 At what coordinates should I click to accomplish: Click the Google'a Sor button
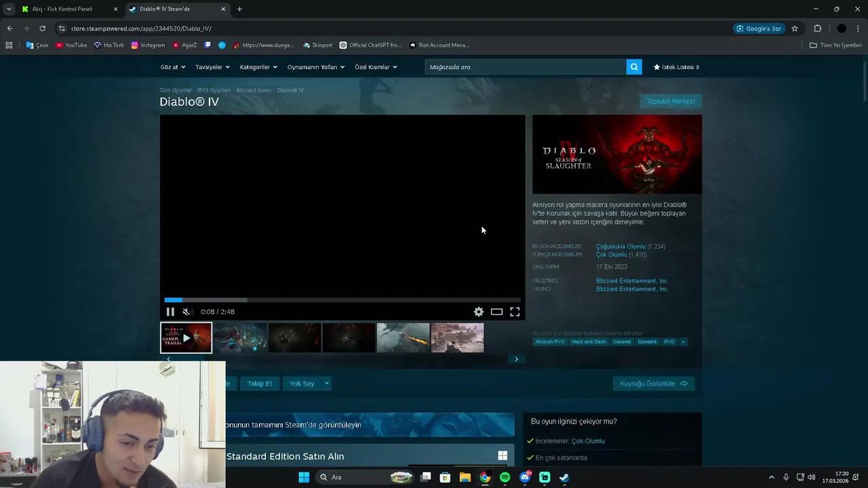759,28
